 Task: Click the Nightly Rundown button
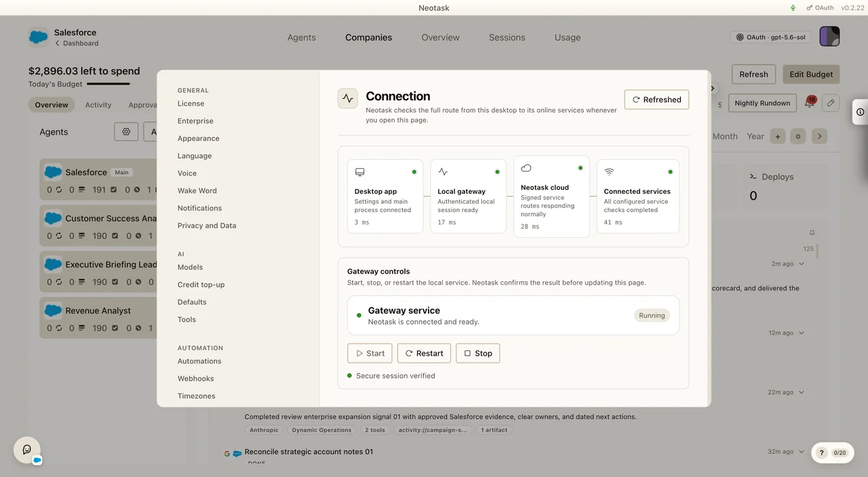pyautogui.click(x=762, y=103)
